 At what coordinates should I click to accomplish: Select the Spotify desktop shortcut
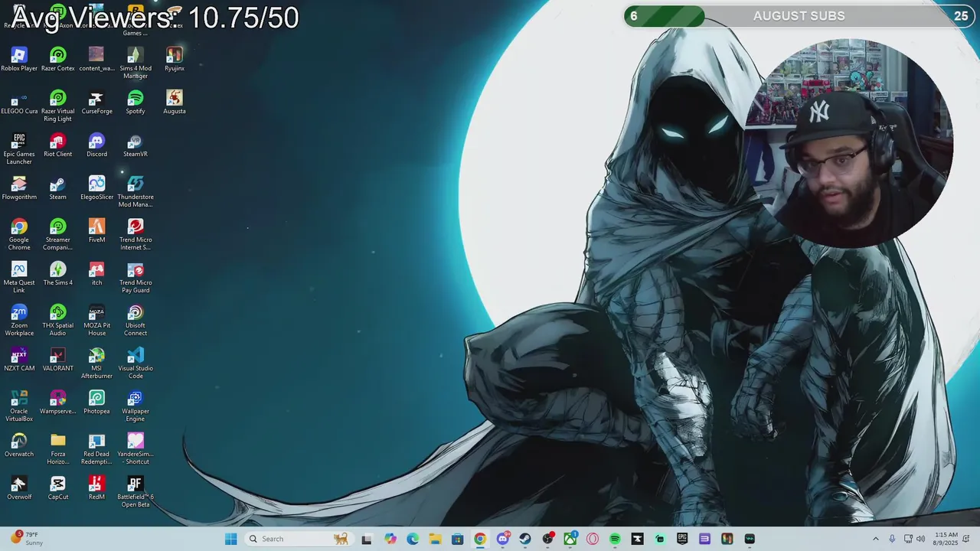pyautogui.click(x=135, y=103)
